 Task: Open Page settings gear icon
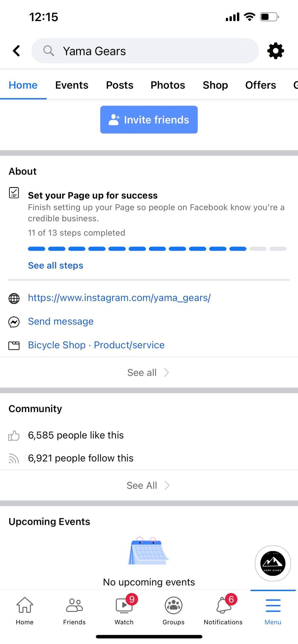tap(276, 51)
